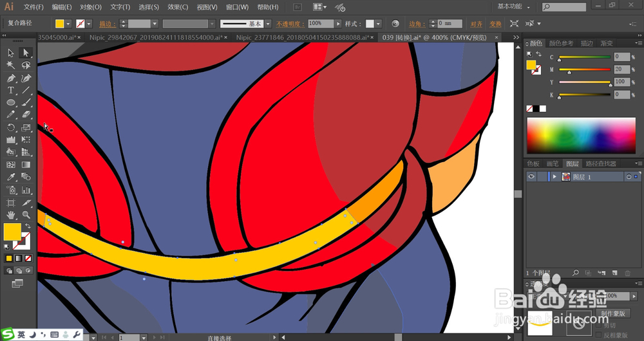Select the Zoom tool
The width and height of the screenshot is (644, 341).
pyautogui.click(x=26, y=215)
